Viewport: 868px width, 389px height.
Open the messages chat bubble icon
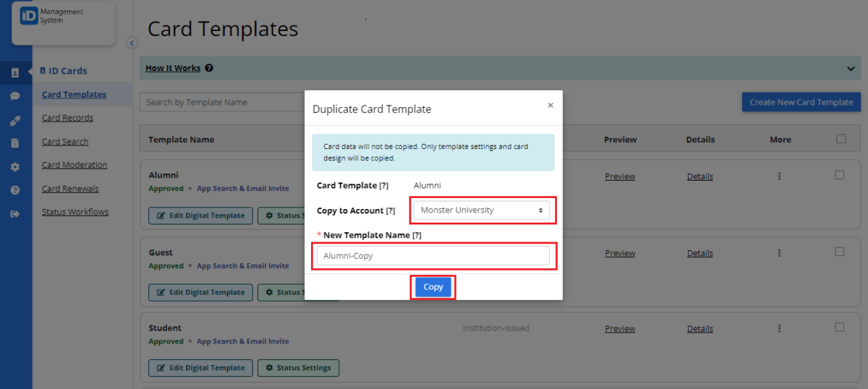(15, 95)
